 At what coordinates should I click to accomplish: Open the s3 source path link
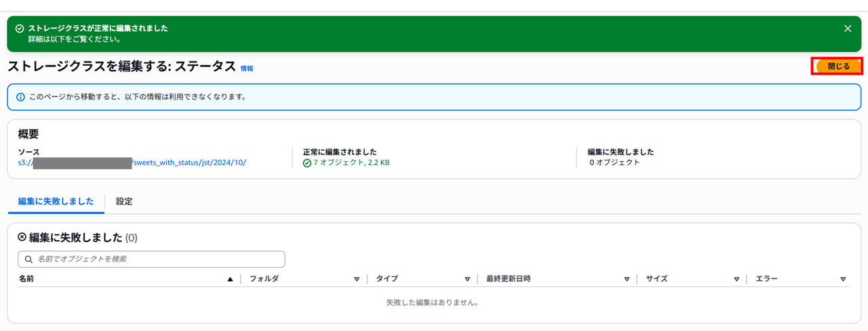point(132,163)
